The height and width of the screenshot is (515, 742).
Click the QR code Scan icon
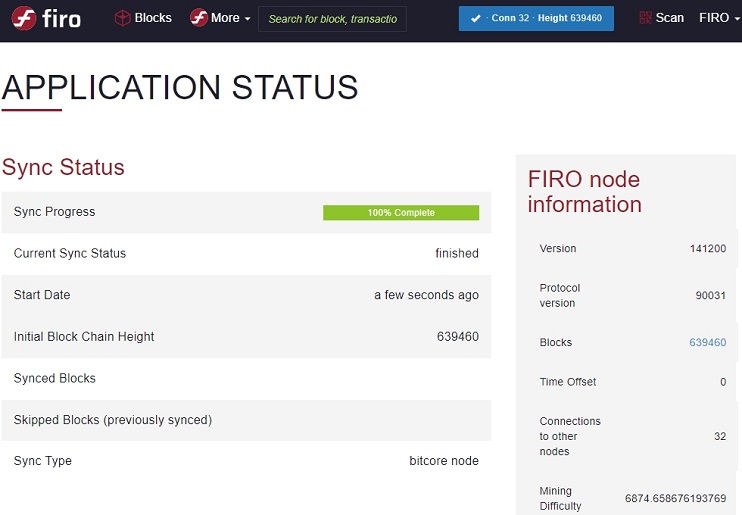645,18
